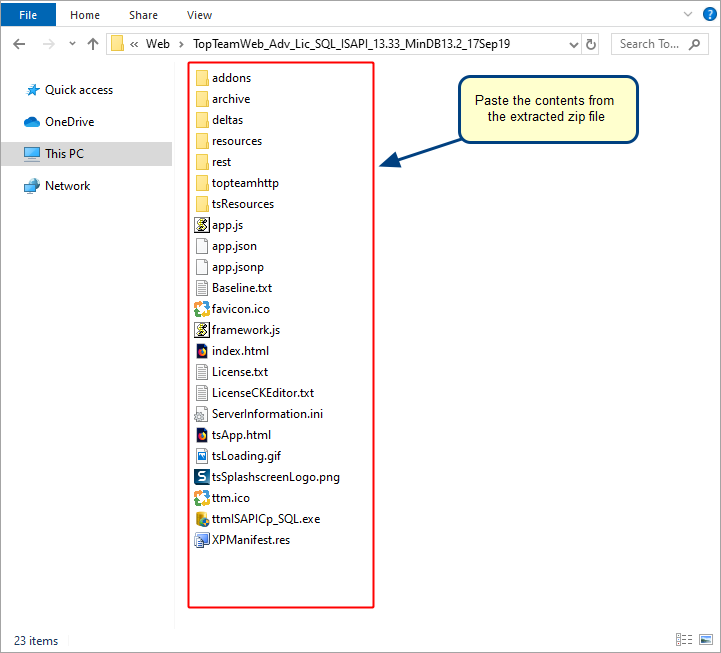Open the Share ribbon tab
721x653 pixels.
tap(143, 15)
